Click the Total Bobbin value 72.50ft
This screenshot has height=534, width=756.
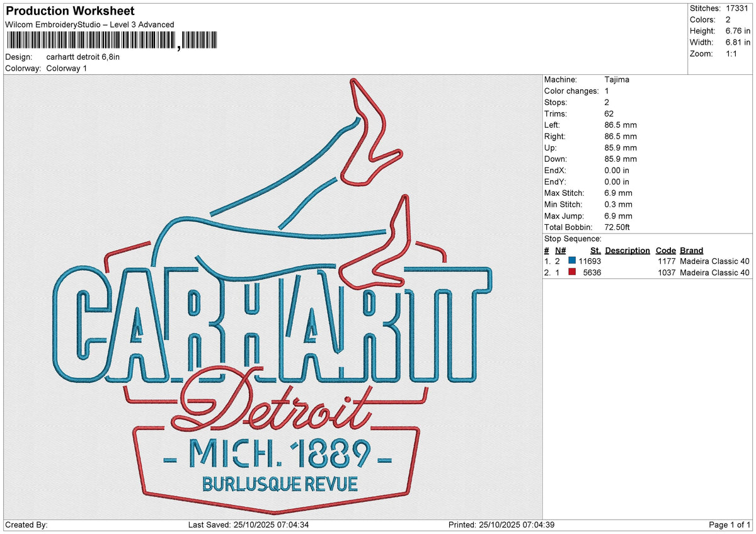point(617,227)
